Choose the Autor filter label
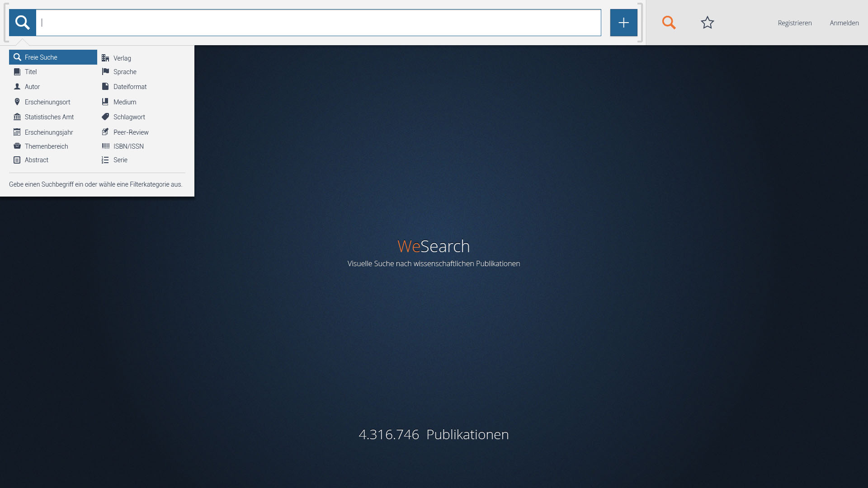The image size is (868, 488). (x=32, y=87)
